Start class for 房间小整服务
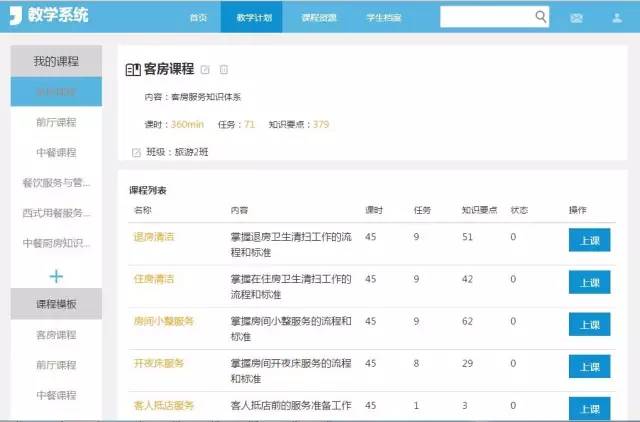 [x=589, y=325]
